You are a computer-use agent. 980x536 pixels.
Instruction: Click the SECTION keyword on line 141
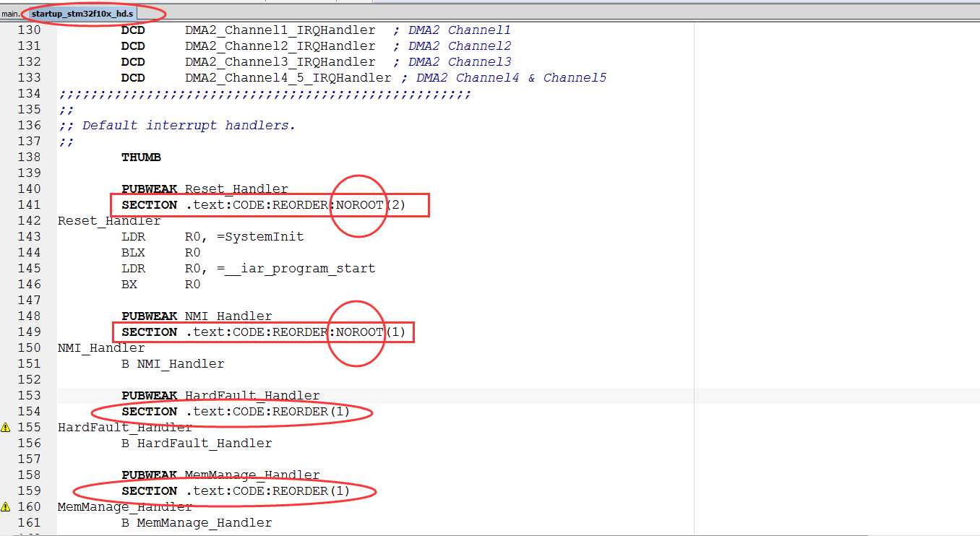(x=149, y=205)
